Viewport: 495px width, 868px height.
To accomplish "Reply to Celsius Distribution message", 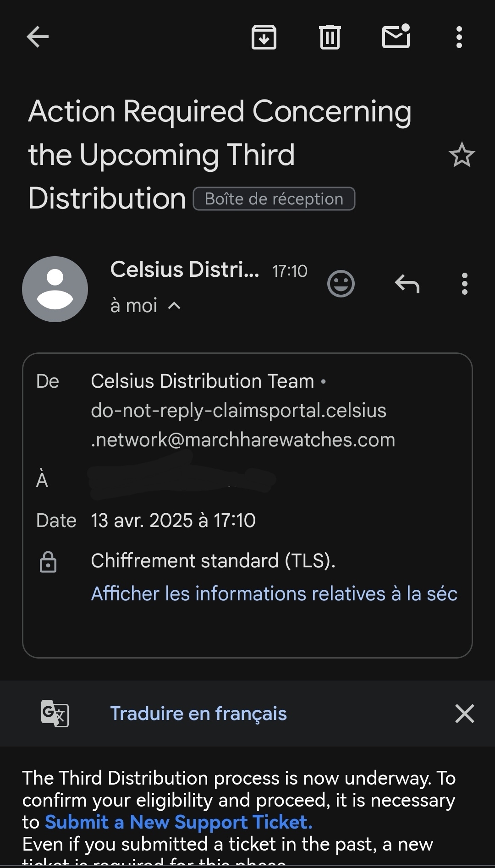I will (x=407, y=284).
